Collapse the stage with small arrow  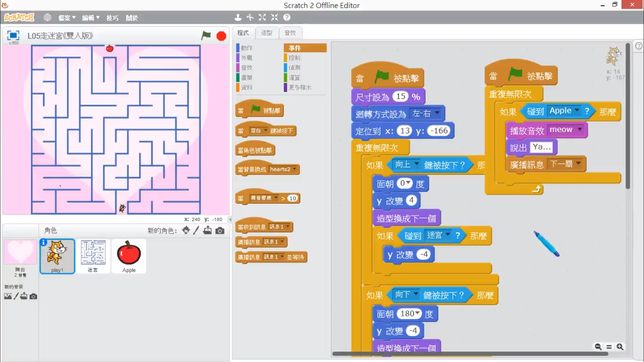pos(230,220)
